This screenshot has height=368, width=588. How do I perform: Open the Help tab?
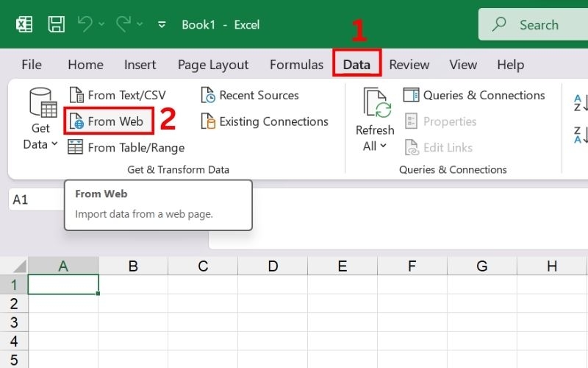click(x=510, y=65)
